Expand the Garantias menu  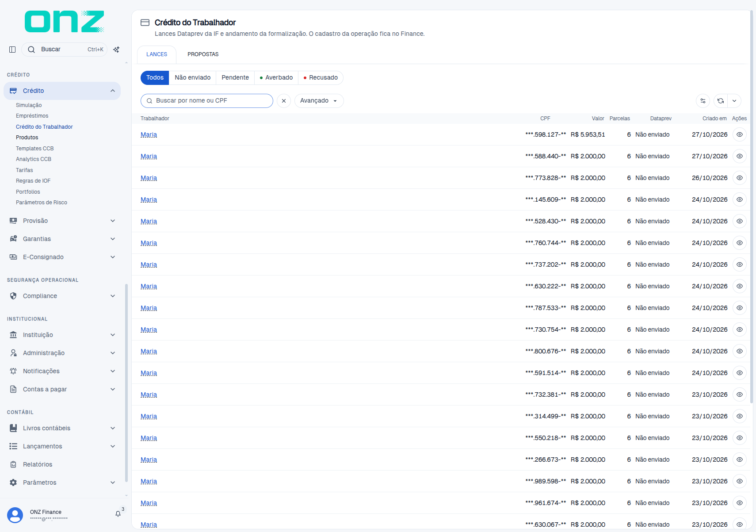tap(62, 239)
